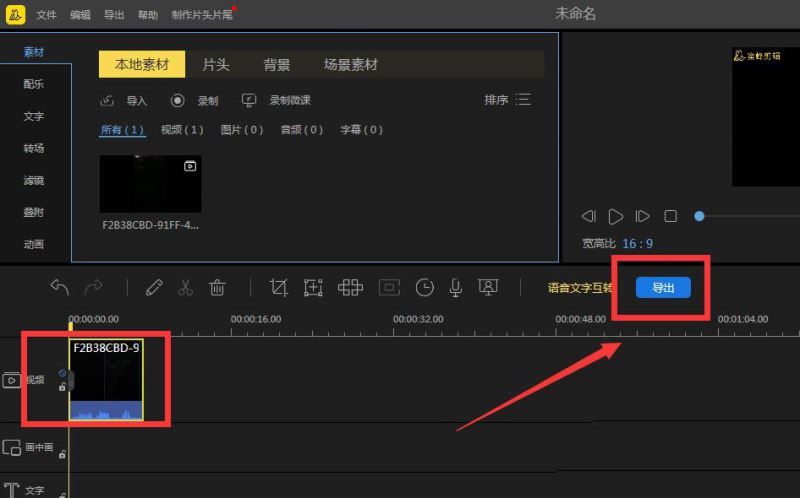Click the 录制 label
The height and width of the screenshot is (498, 800).
208,101
